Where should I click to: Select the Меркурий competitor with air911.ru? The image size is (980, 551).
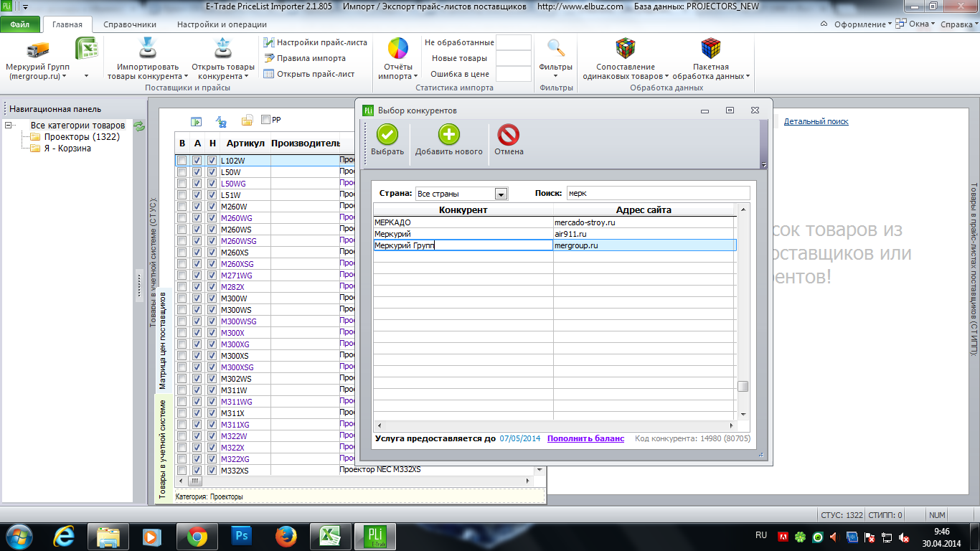pyautogui.click(x=555, y=234)
